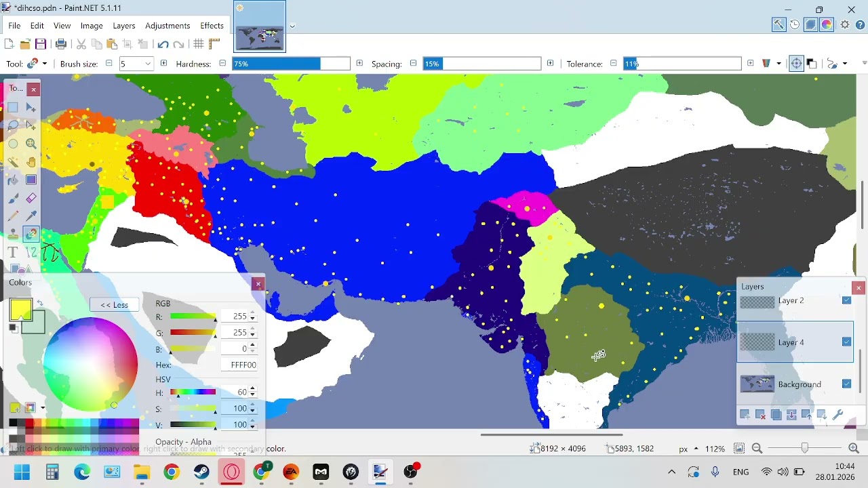This screenshot has width=868, height=488.
Task: Open the px units dropdown
Action: tap(696, 449)
